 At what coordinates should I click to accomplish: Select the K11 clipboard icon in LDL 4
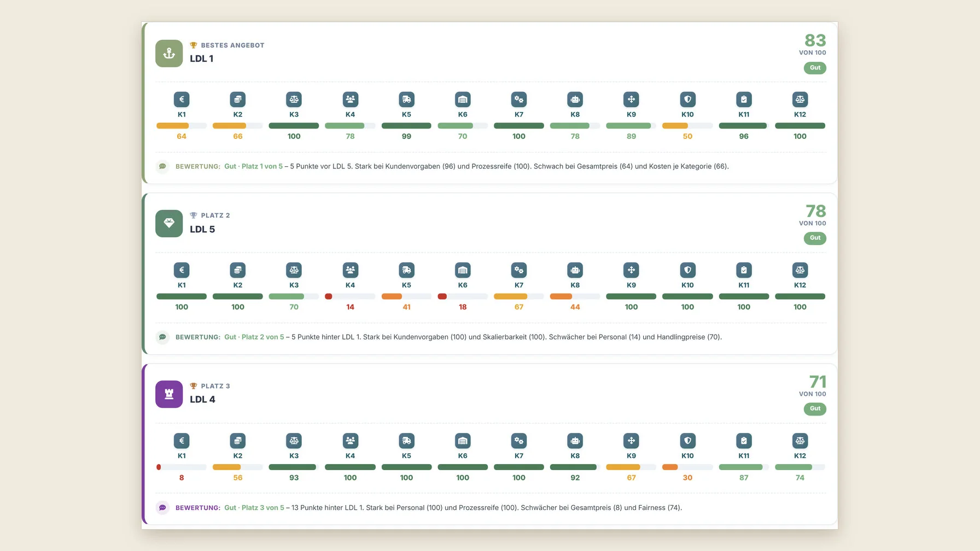point(744,441)
